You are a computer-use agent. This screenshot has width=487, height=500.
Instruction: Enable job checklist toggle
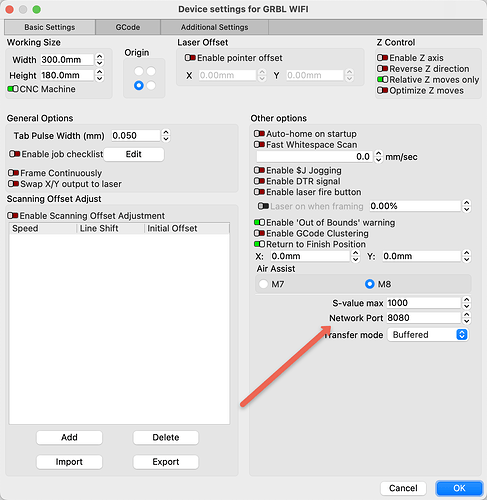[15, 154]
